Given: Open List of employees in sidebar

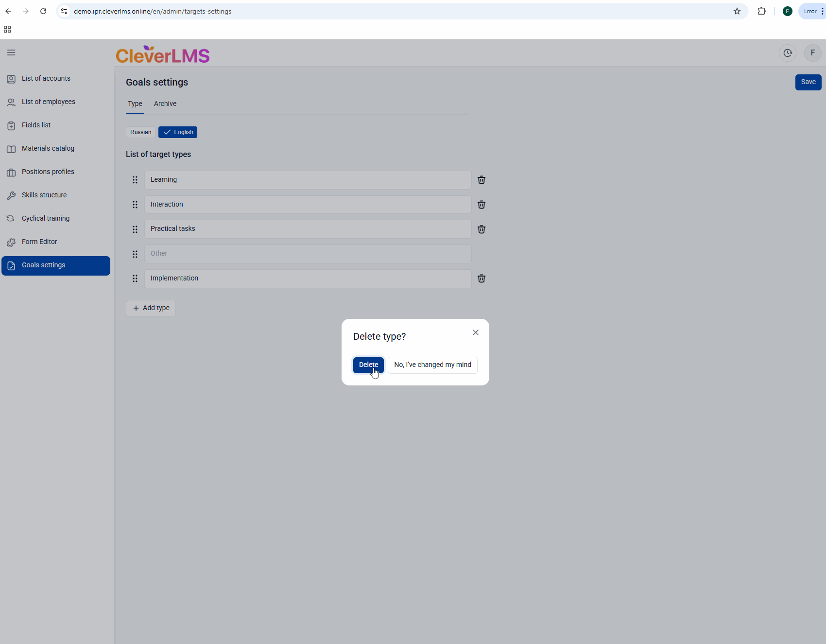Looking at the screenshot, I should [x=56, y=102].
